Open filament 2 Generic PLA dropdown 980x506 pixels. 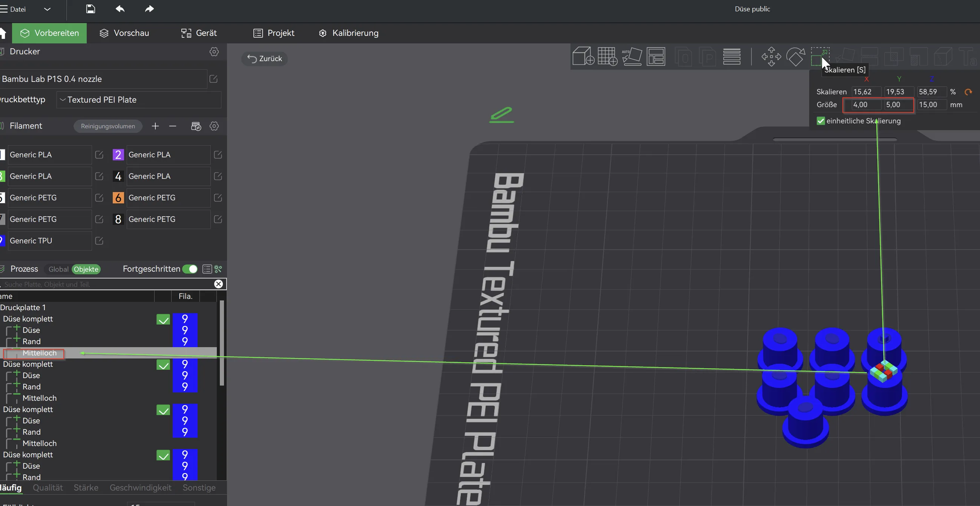pos(168,155)
